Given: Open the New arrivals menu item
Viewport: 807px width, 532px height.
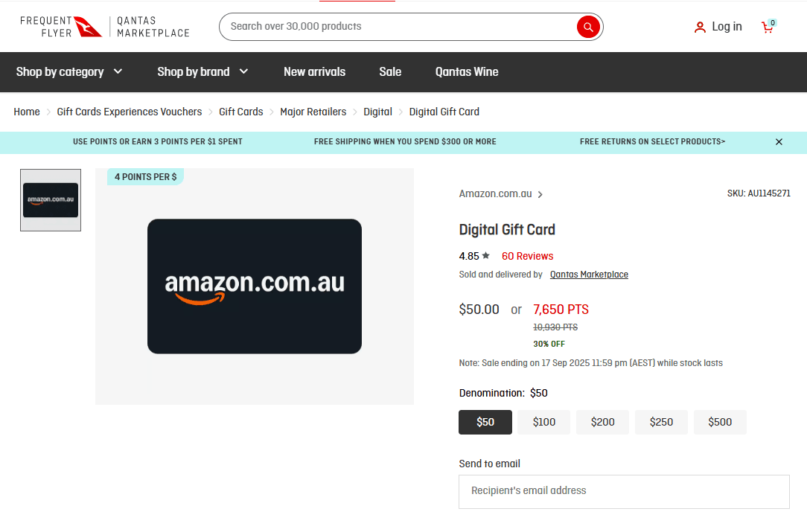Looking at the screenshot, I should point(314,72).
